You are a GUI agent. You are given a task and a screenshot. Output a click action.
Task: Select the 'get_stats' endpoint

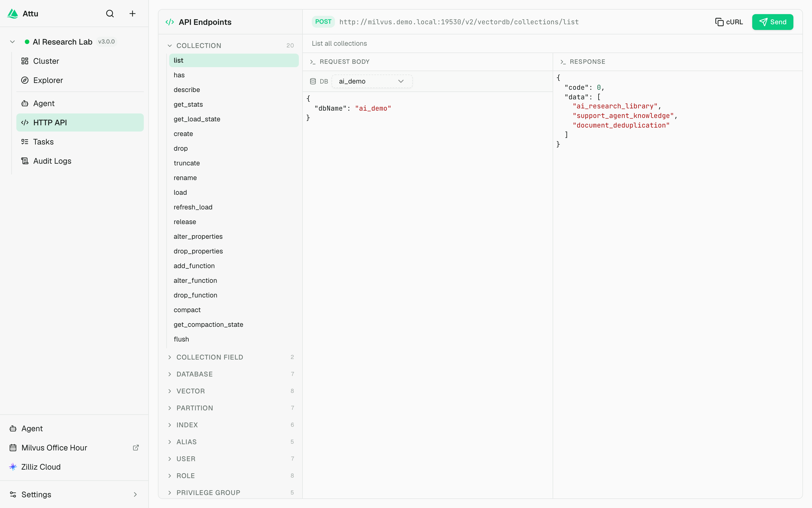(x=234, y=104)
